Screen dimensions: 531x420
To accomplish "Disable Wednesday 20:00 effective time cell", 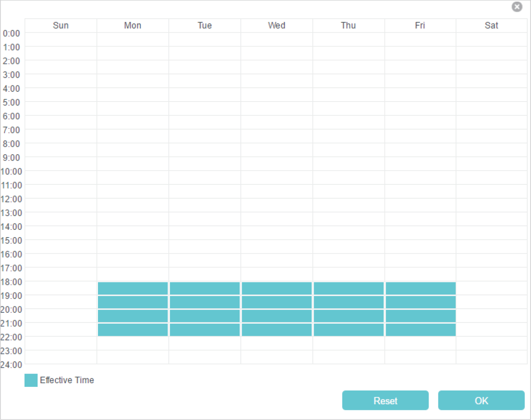I will 276,316.
